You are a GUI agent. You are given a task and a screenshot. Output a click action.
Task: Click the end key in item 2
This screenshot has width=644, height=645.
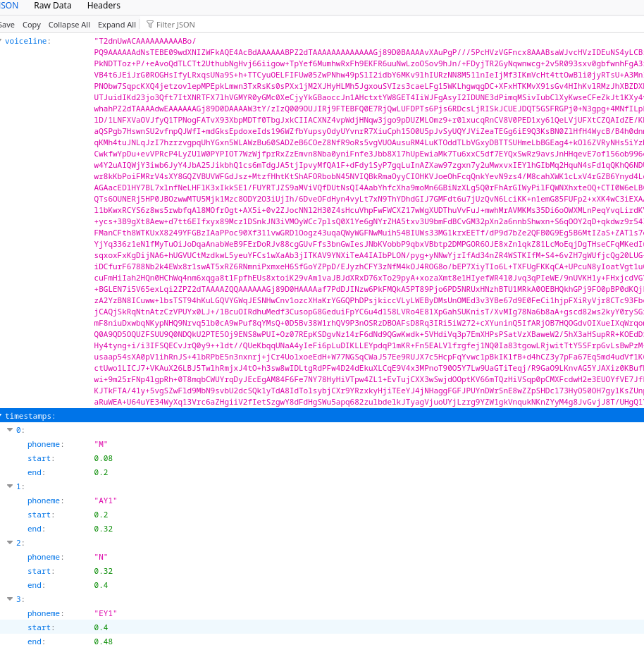[x=35, y=585]
